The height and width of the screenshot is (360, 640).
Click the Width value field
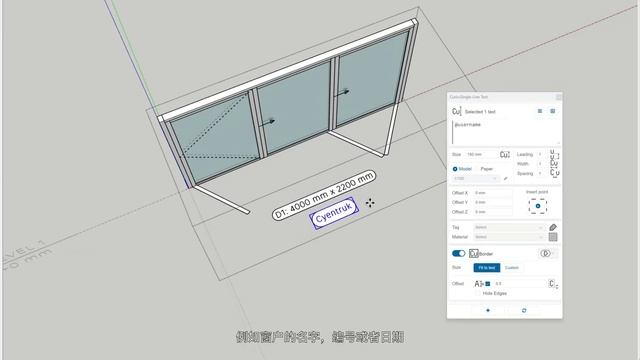[541, 164]
